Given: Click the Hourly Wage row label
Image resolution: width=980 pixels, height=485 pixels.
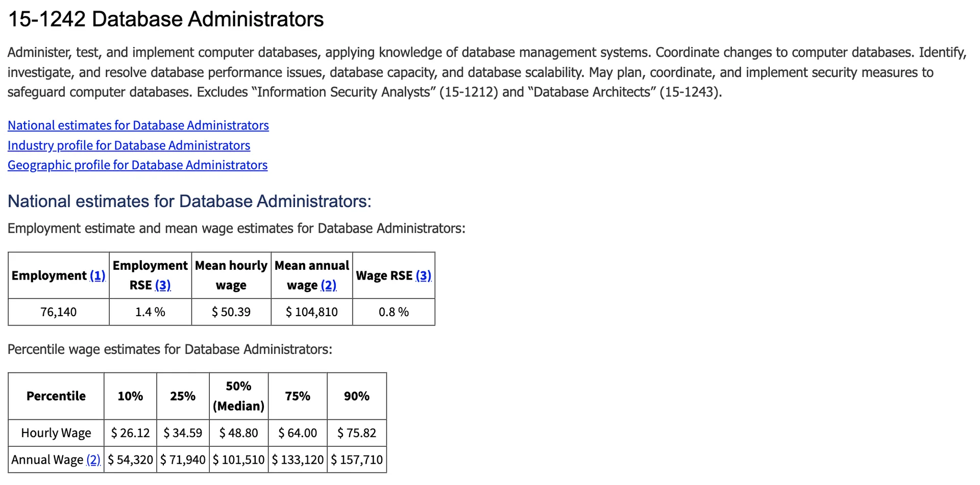Looking at the screenshot, I should pos(56,433).
